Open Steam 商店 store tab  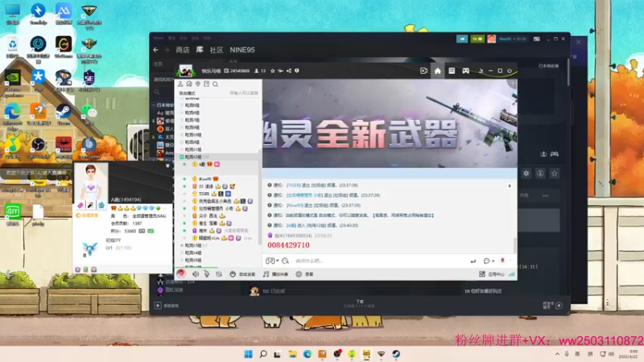point(183,50)
